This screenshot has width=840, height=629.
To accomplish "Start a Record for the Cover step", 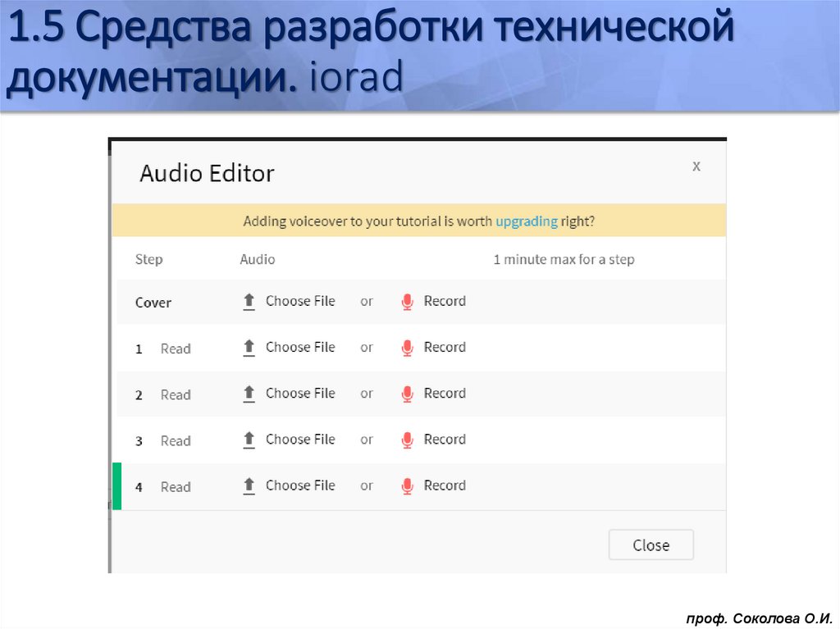I will coord(445,301).
